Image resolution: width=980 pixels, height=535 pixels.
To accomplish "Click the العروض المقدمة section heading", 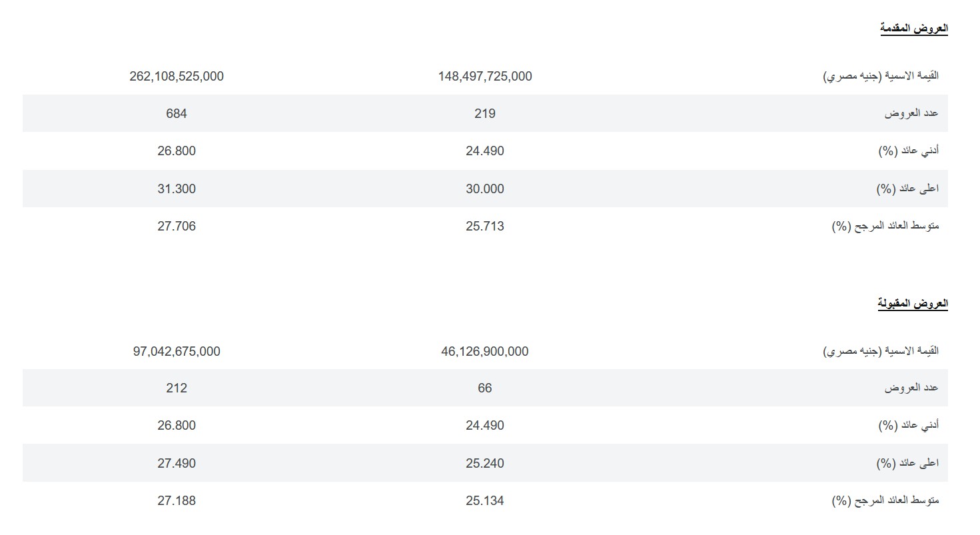I will click(913, 29).
